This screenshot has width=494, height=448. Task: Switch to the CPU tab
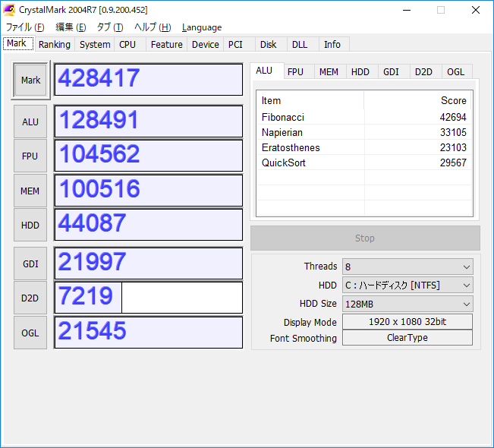pos(130,45)
